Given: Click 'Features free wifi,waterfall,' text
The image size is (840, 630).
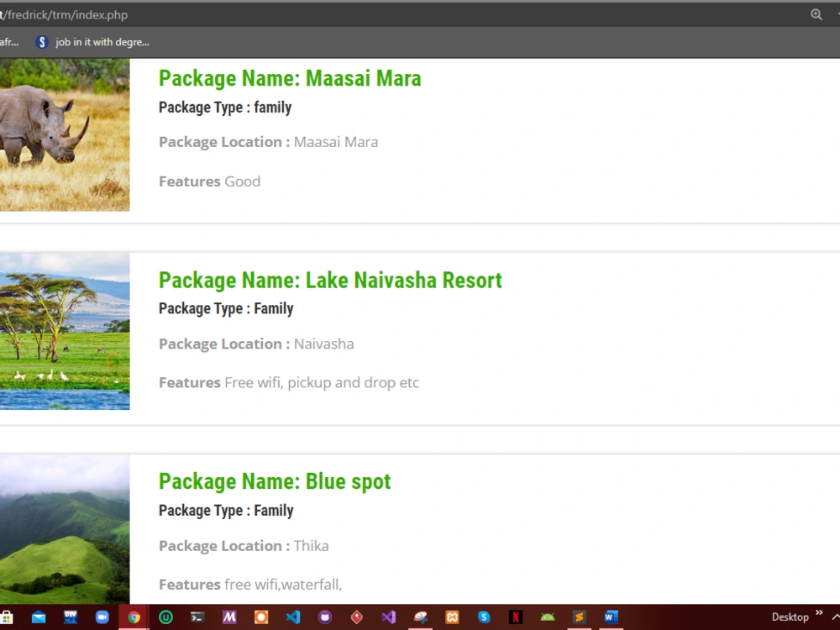Looking at the screenshot, I should point(250,585).
